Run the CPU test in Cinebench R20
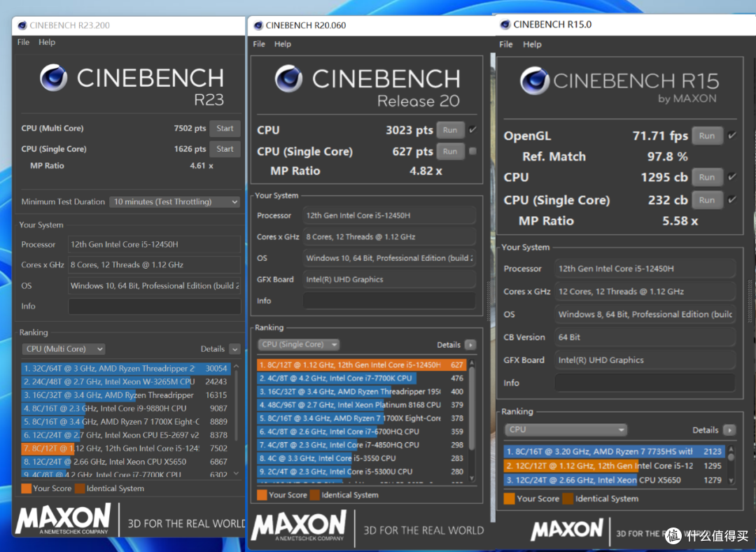Image resolution: width=756 pixels, height=552 pixels. (x=450, y=130)
